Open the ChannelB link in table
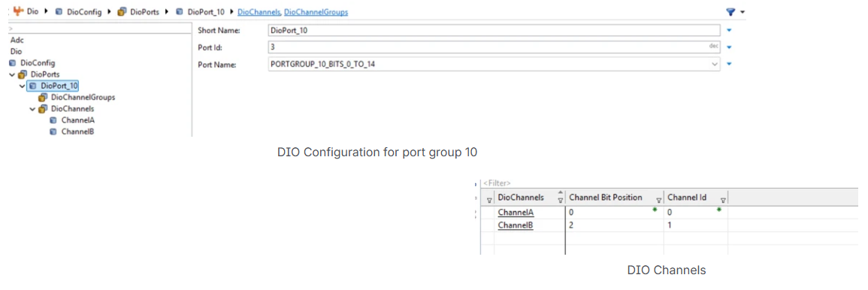The width and height of the screenshot is (868, 290). point(516,225)
